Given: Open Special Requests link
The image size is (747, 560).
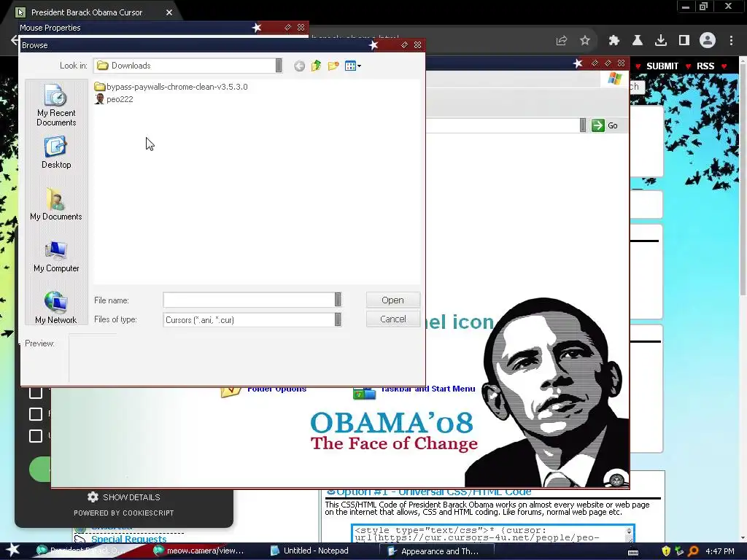Looking at the screenshot, I should 128,539.
